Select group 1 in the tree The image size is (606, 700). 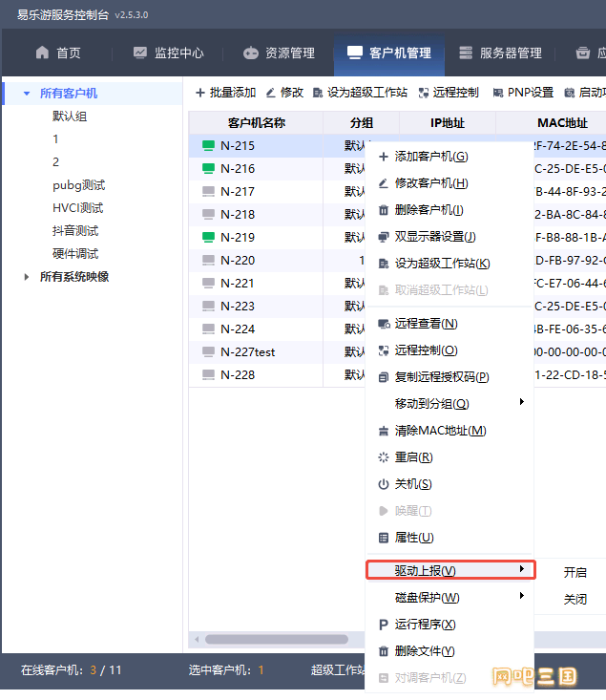[55, 139]
